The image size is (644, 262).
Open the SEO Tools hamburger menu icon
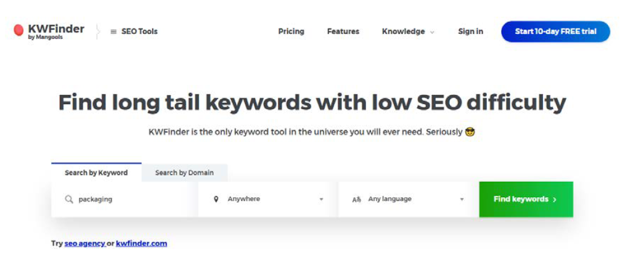[114, 31]
